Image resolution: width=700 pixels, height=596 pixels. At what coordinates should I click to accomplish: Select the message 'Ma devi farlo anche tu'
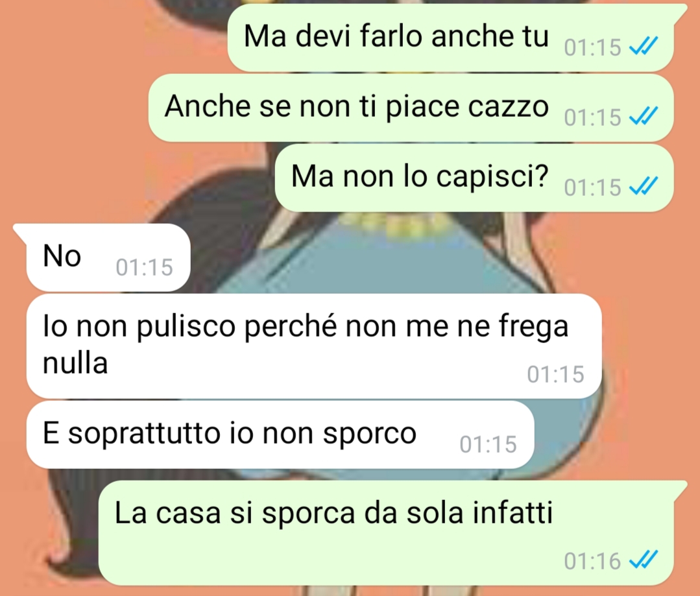pyautogui.click(x=451, y=38)
